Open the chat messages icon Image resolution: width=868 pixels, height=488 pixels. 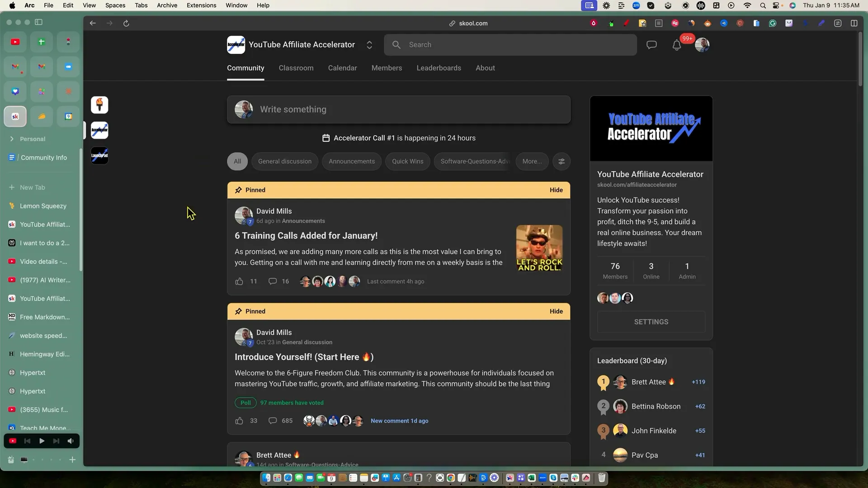651,45
